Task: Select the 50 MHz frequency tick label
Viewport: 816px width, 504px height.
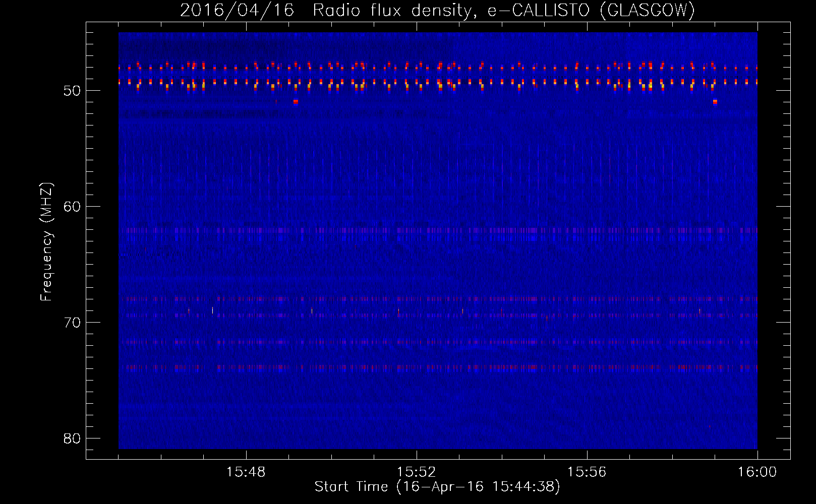Action: [72, 91]
